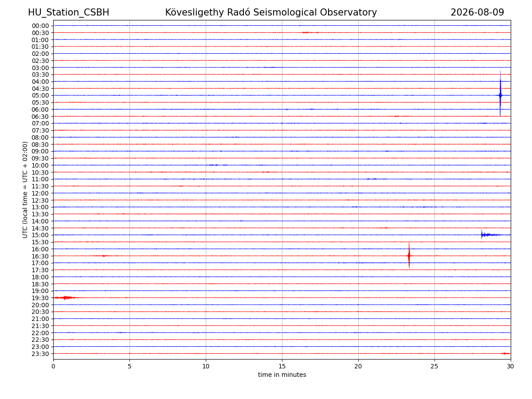Click the x-axis tick label 10
Viewport: 532px width, 399px height.
(x=206, y=367)
